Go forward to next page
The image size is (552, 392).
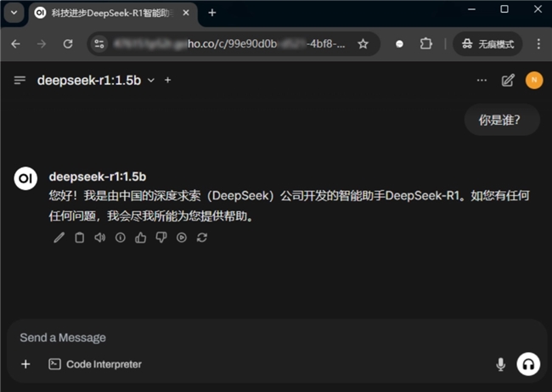42,44
